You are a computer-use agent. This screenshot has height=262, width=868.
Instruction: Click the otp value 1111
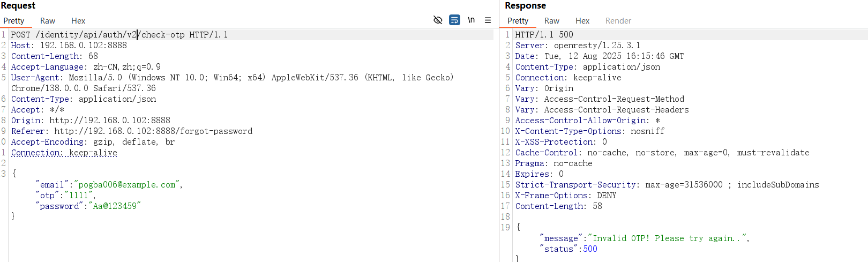point(78,196)
